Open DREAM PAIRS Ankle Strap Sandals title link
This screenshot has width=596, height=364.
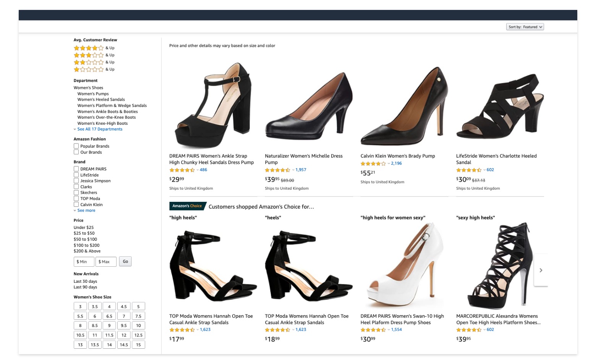(211, 159)
